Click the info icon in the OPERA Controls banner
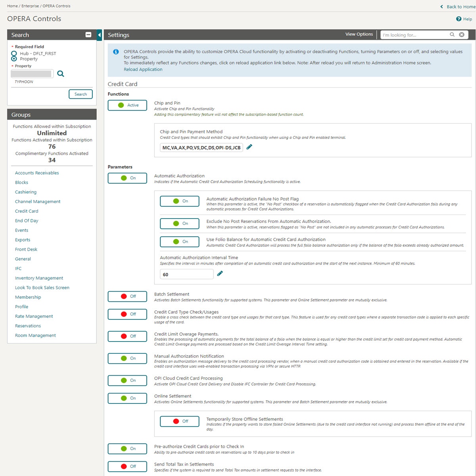Viewport: 476px width, 476px height. [115, 51]
